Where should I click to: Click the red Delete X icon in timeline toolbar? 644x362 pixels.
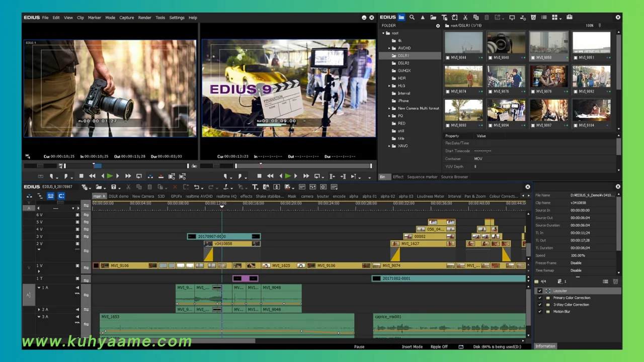point(175,187)
